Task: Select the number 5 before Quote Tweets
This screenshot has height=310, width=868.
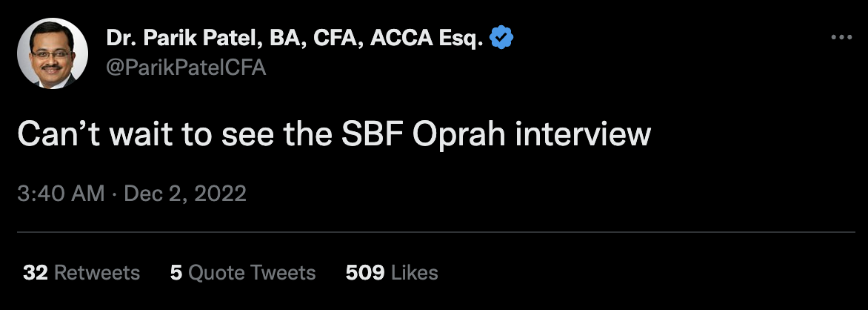Action: [x=176, y=272]
